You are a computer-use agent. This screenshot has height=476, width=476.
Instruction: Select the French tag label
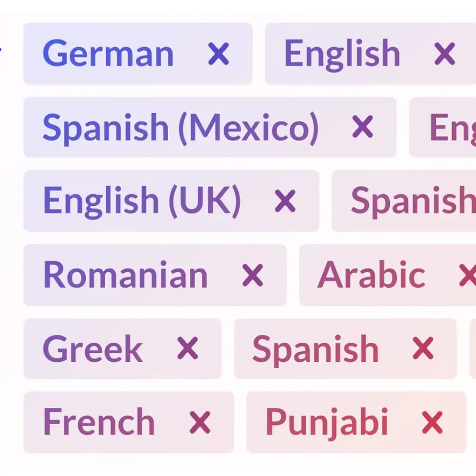click(x=99, y=422)
